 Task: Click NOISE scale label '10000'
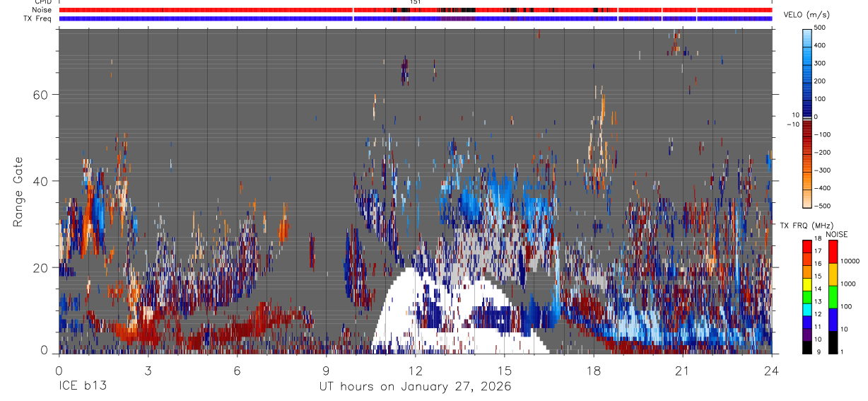(850, 262)
